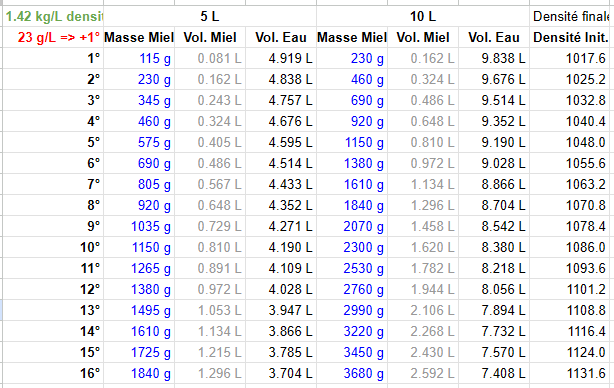Click the '16°' row label cell
This screenshot has width=614, height=388.
click(53, 373)
